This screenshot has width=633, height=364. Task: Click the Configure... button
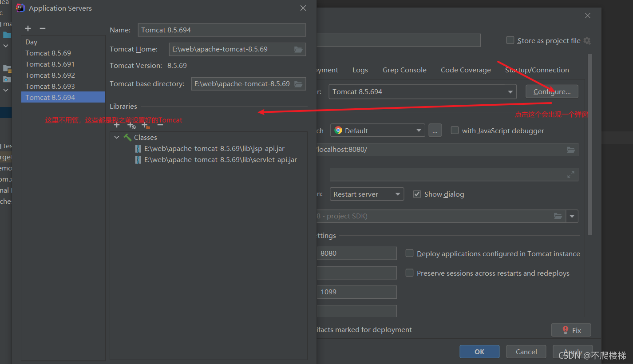pyautogui.click(x=552, y=91)
